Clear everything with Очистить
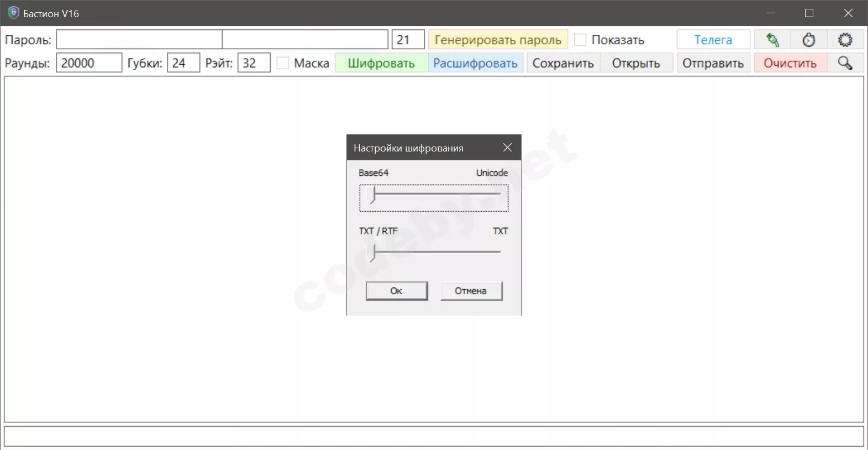This screenshot has height=450, width=868. tap(790, 63)
